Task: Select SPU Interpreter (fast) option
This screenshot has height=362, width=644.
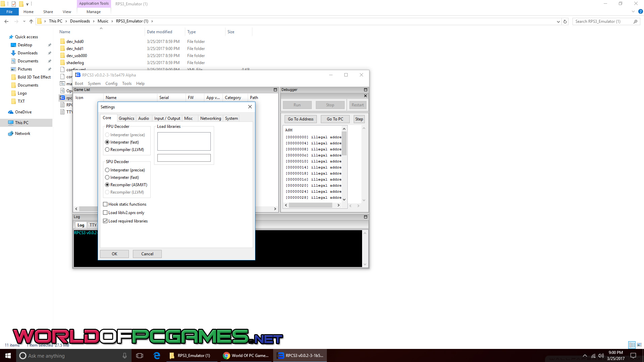Action: click(x=107, y=177)
